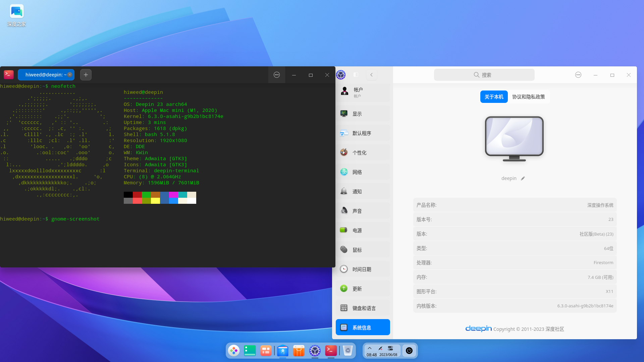The image size is (644, 362).
Task: Click the power button in the dock
Action: point(409,351)
